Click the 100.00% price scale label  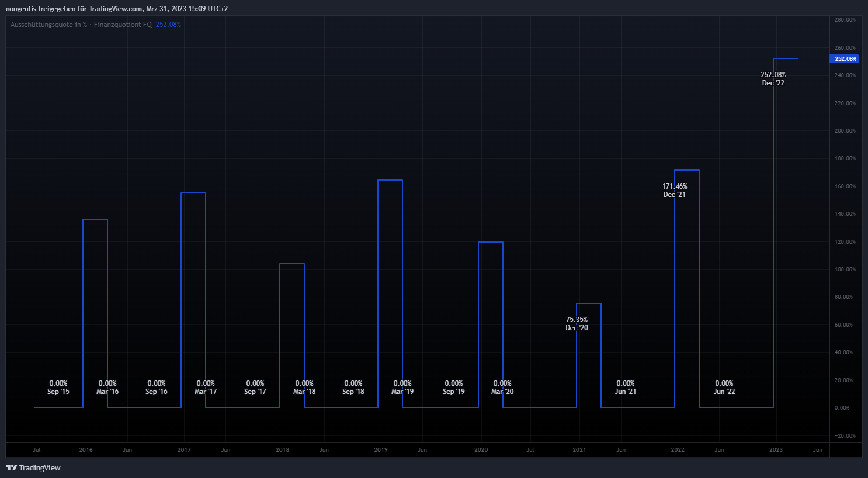point(845,269)
